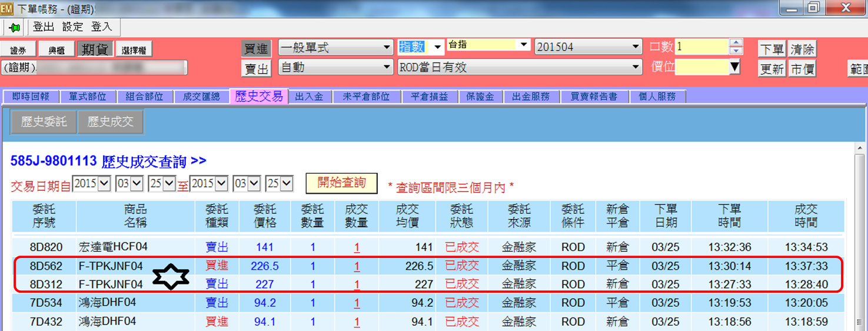Viewport: 868px width, 331px height.
Task: Decrease 口數 quantity with the down arrow
Action: (736, 51)
